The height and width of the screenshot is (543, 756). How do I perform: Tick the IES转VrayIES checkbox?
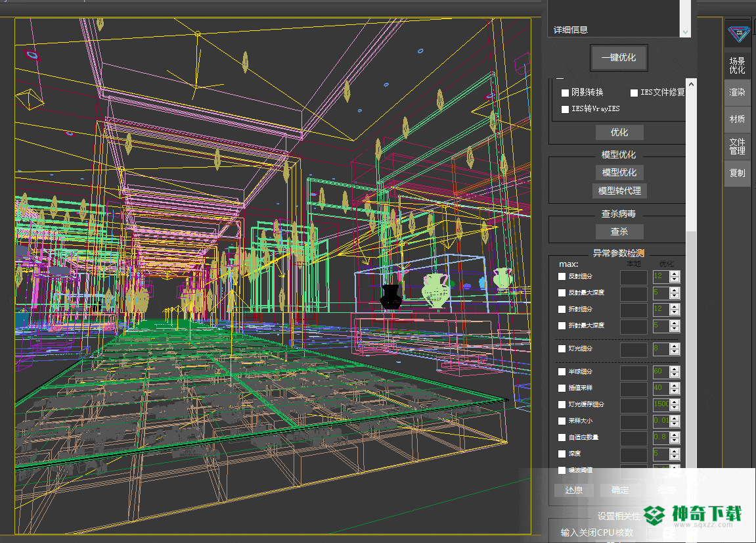tap(565, 109)
